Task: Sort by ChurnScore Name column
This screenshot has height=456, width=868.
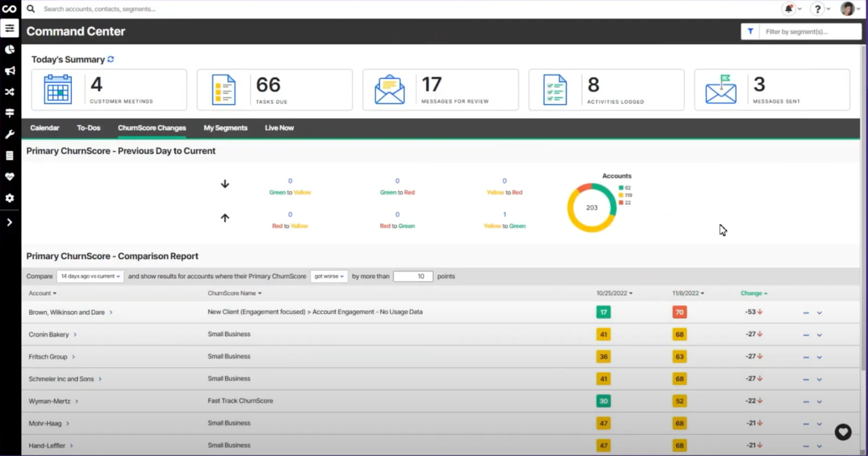Action: tap(234, 293)
